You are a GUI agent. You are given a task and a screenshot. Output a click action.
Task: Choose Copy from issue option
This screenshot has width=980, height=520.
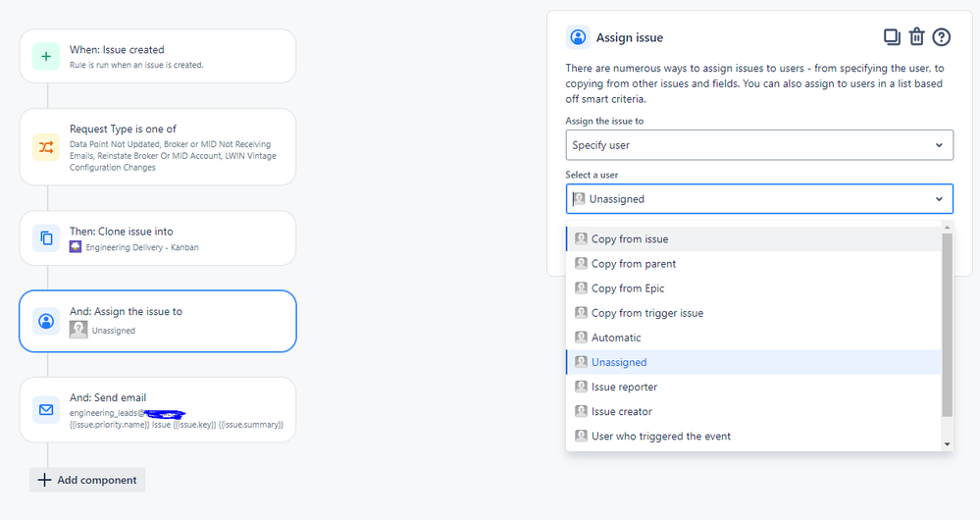coord(753,238)
